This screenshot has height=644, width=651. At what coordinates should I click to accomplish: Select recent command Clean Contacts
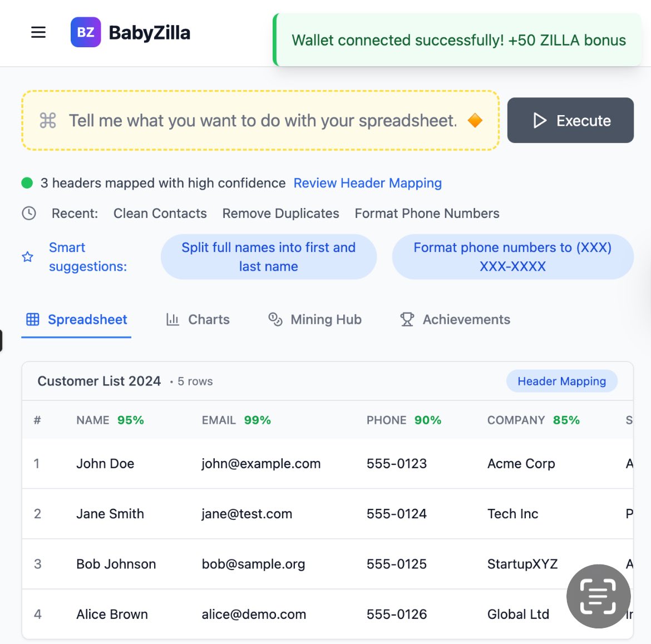pos(160,214)
